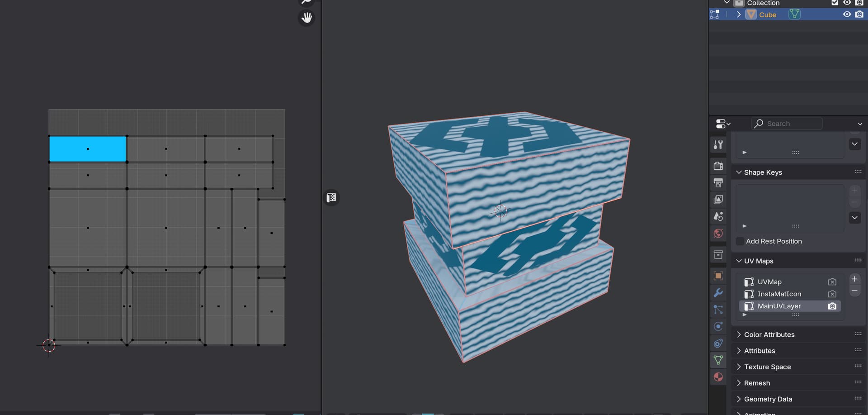Expand the Color Attributes panel
The image size is (868, 415).
pos(769,334)
